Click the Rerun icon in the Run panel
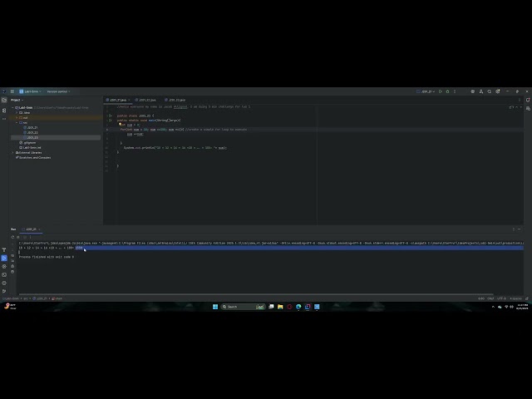The image size is (532, 399). tap(12, 237)
